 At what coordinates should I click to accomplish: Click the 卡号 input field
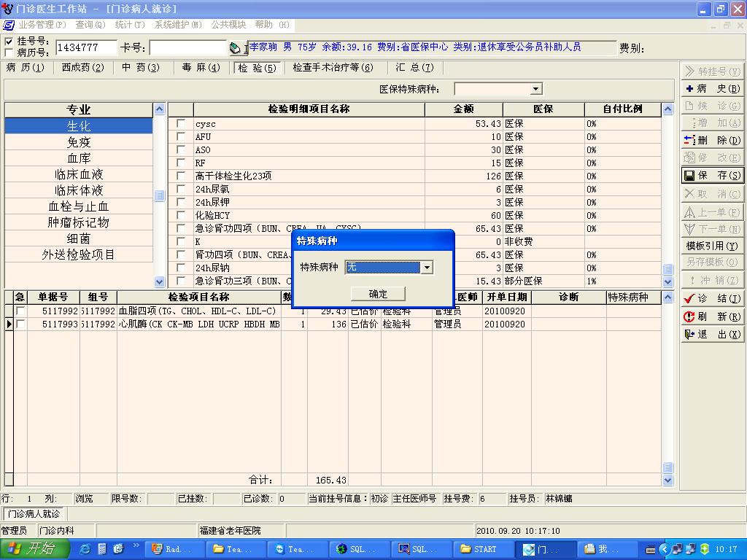pyautogui.click(x=187, y=47)
